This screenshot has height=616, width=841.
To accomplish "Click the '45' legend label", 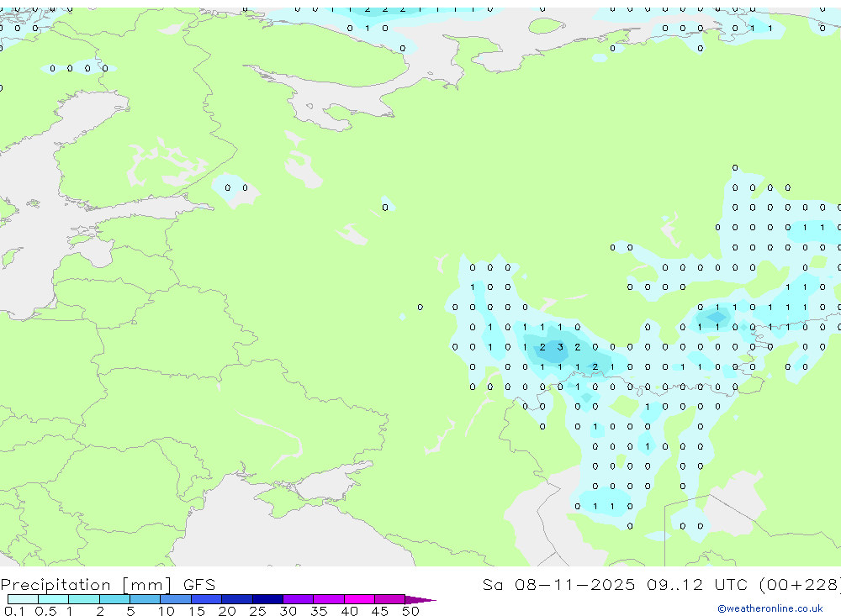I will (x=380, y=611).
